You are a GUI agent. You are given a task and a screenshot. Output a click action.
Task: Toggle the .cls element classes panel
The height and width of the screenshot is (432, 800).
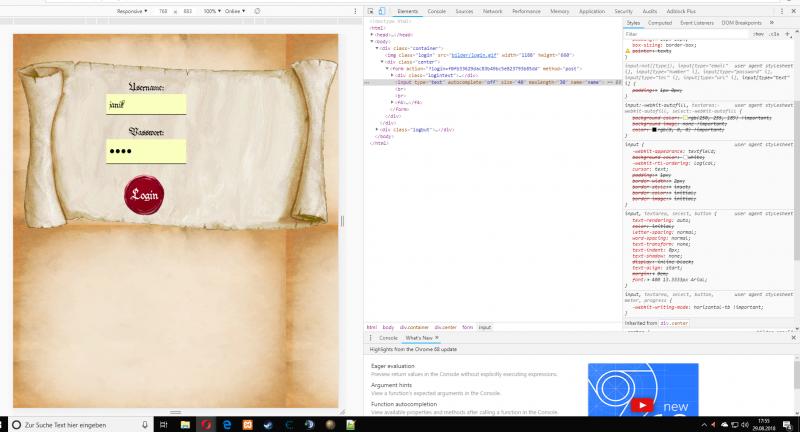point(773,34)
